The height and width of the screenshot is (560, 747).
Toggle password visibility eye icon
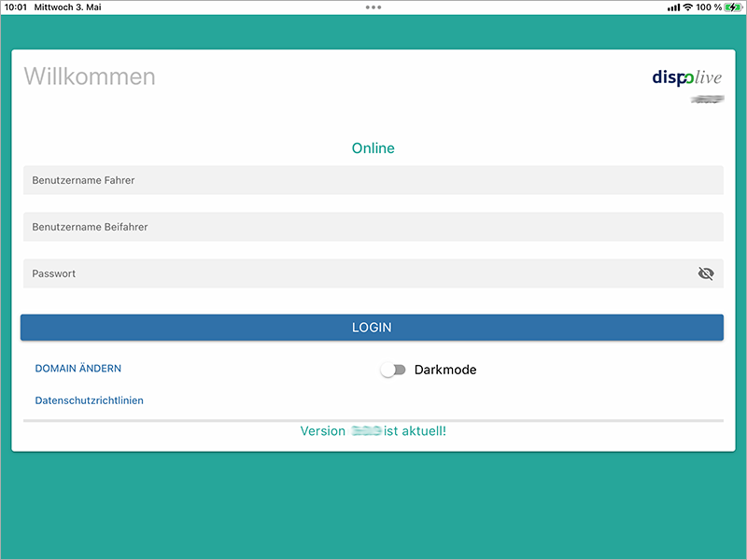pos(706,273)
